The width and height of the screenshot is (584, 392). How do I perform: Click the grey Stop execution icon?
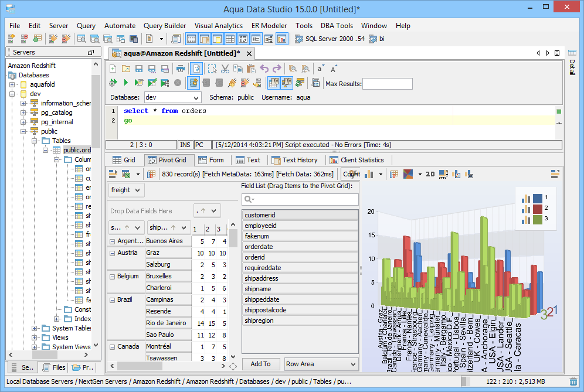point(178,83)
